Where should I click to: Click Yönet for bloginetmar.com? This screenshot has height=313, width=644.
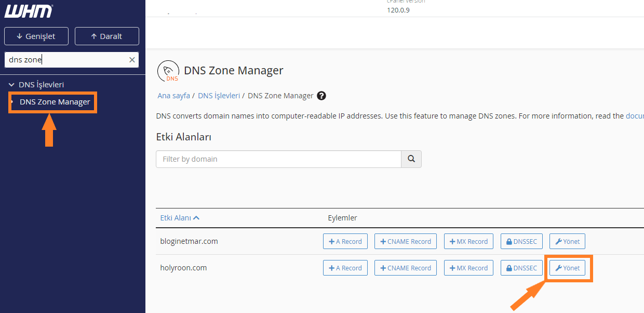[x=567, y=241]
